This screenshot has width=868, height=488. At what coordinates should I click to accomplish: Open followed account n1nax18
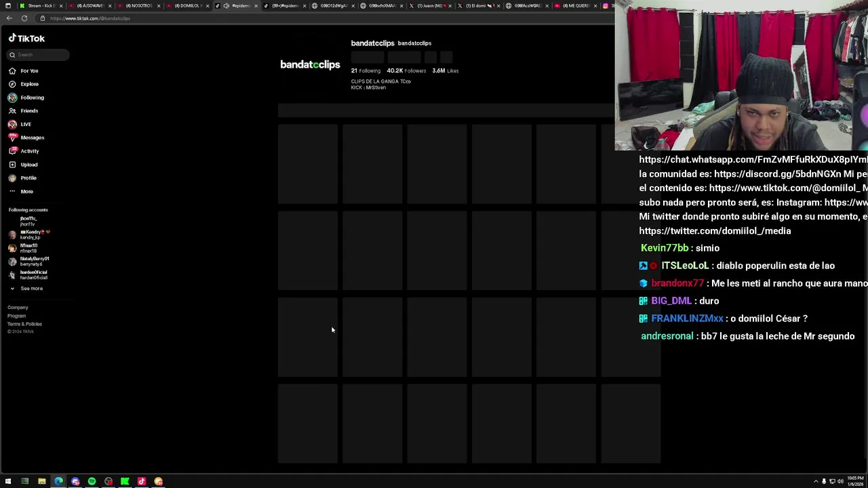click(24, 248)
